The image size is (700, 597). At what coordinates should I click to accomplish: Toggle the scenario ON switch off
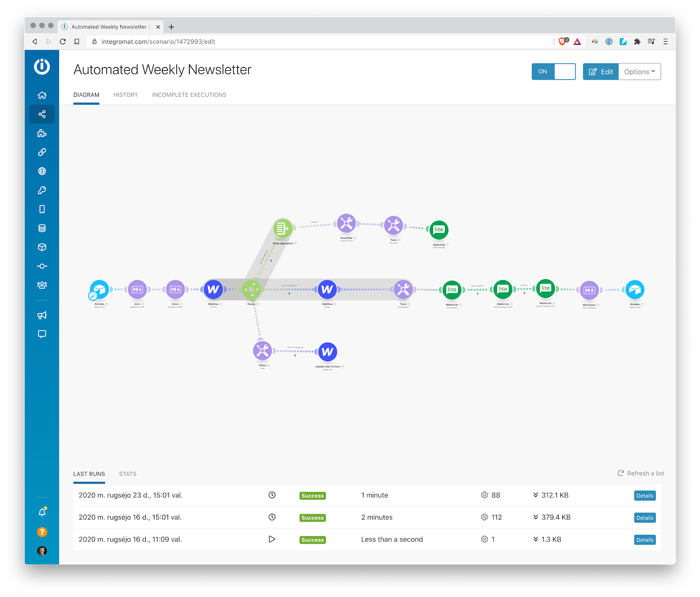tap(553, 71)
